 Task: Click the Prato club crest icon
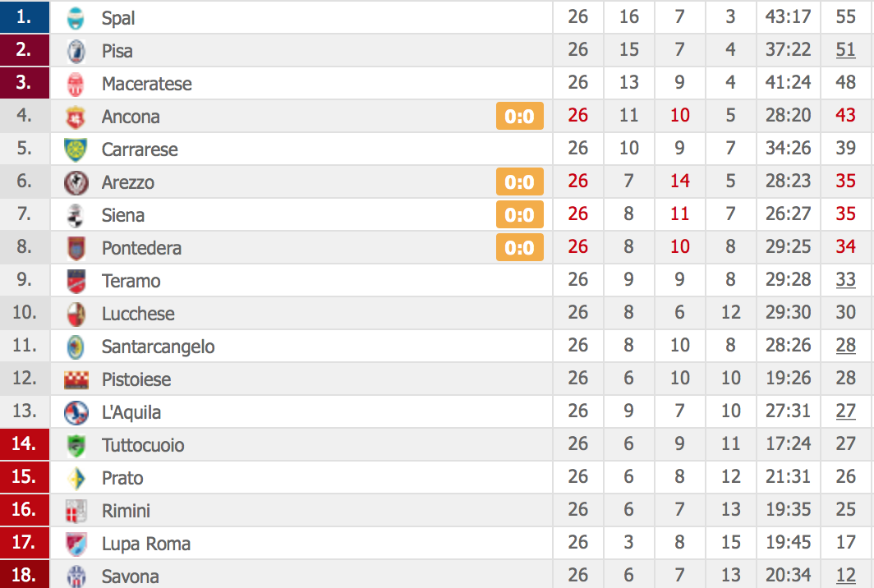click(x=76, y=477)
